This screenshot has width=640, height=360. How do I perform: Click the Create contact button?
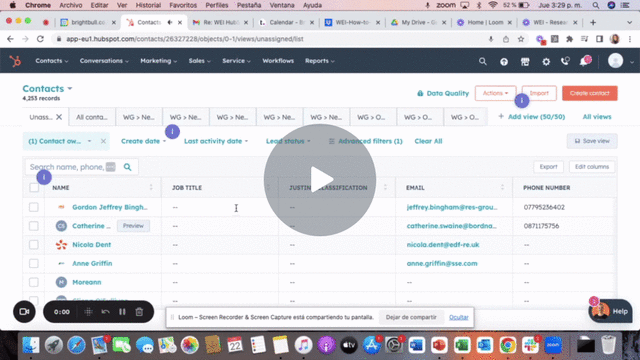(589, 93)
